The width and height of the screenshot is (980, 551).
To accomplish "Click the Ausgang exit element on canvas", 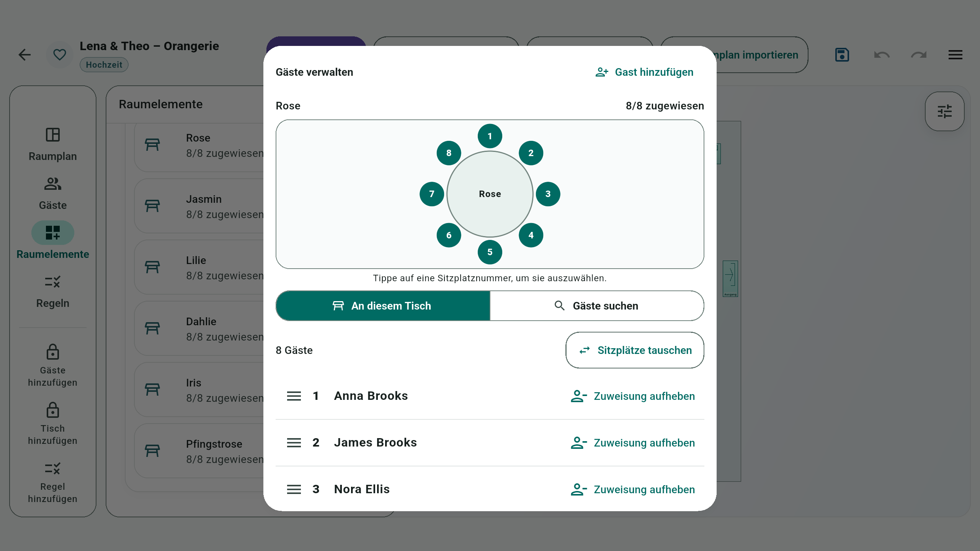I will pyautogui.click(x=730, y=279).
